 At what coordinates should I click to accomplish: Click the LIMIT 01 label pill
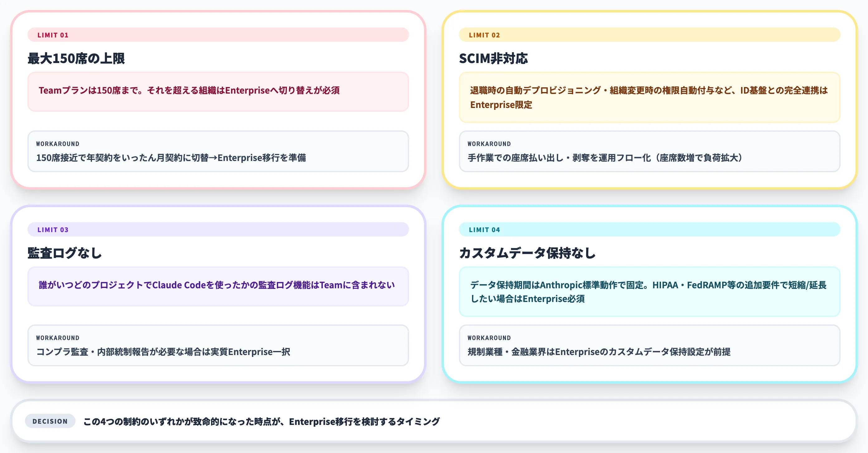(218, 35)
